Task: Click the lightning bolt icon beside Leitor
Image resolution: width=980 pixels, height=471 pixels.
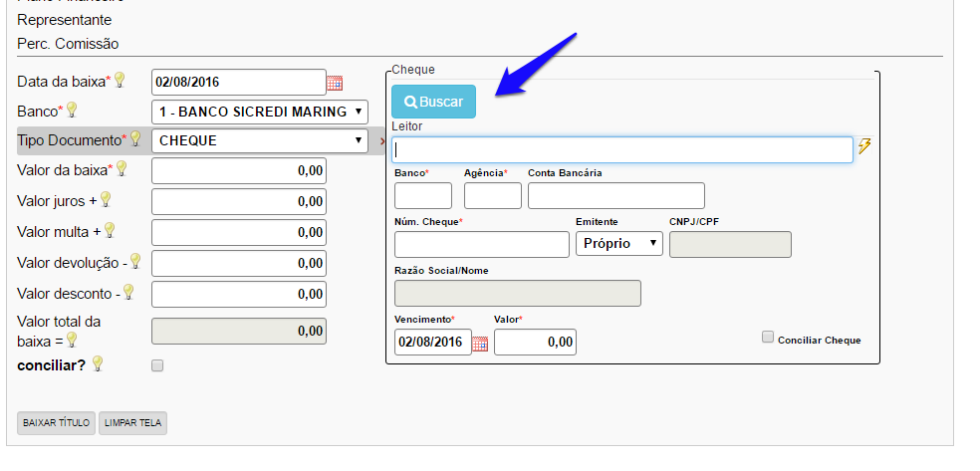Action: coord(863,147)
